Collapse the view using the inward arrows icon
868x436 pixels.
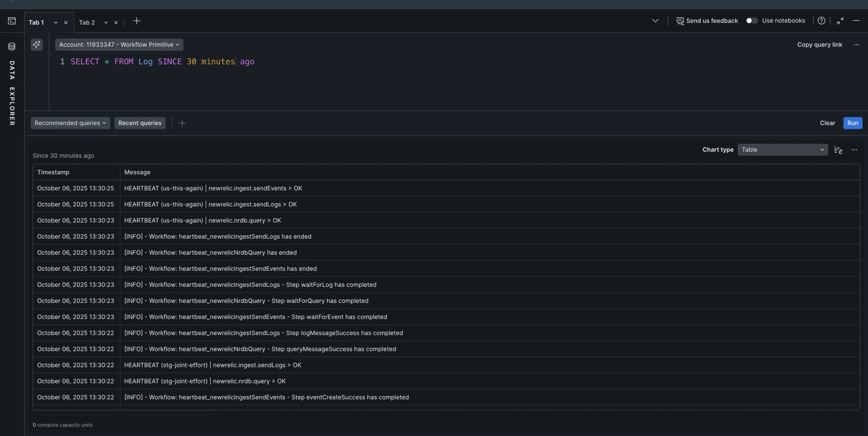click(840, 21)
